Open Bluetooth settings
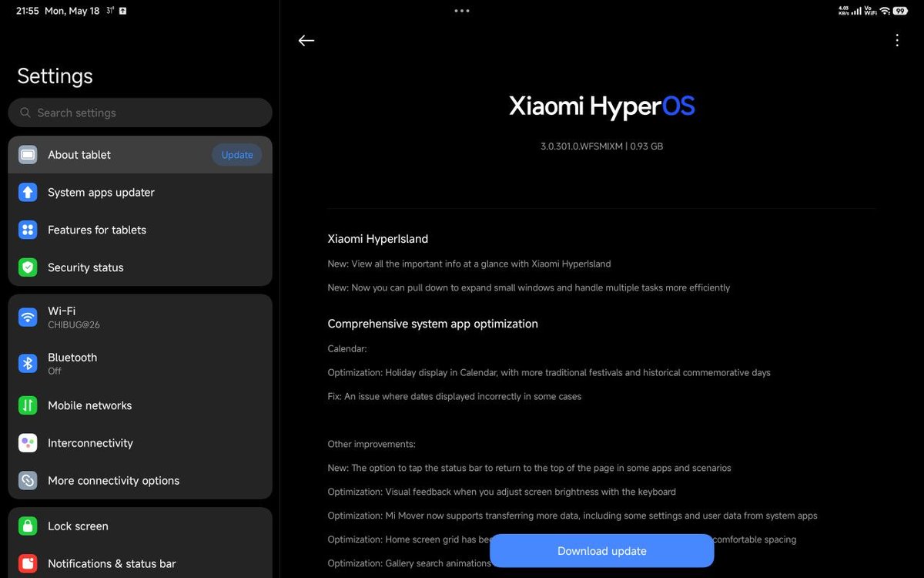The height and width of the screenshot is (578, 924). click(140, 363)
